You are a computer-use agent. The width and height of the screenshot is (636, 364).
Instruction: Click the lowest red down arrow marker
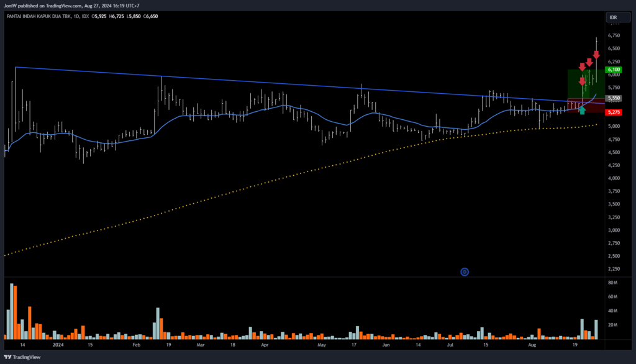coord(582,81)
